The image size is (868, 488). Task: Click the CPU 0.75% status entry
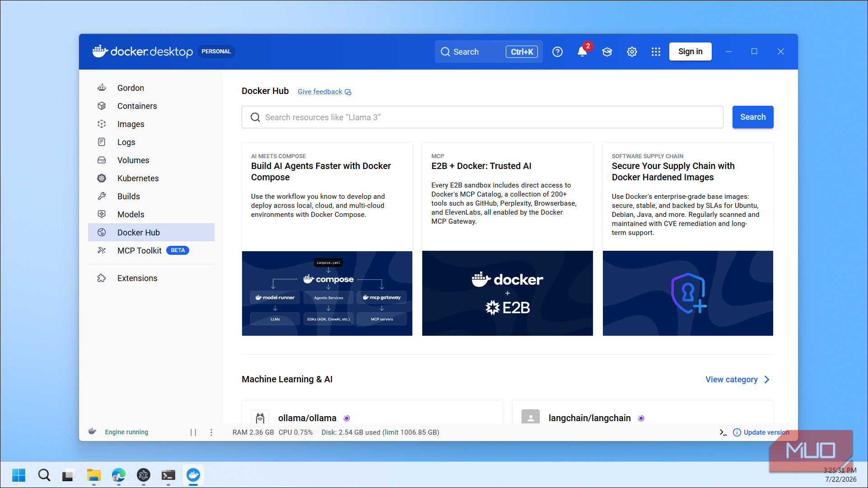click(295, 432)
